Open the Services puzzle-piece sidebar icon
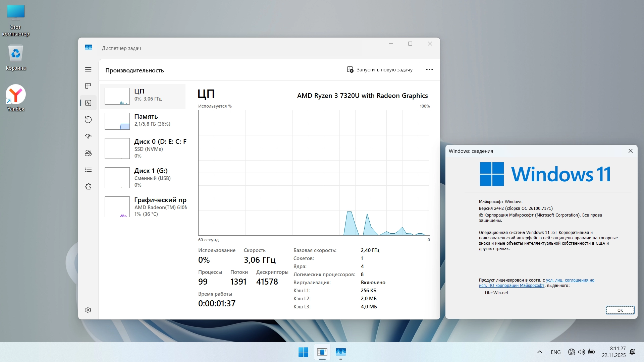The width and height of the screenshot is (644, 362). point(88,187)
